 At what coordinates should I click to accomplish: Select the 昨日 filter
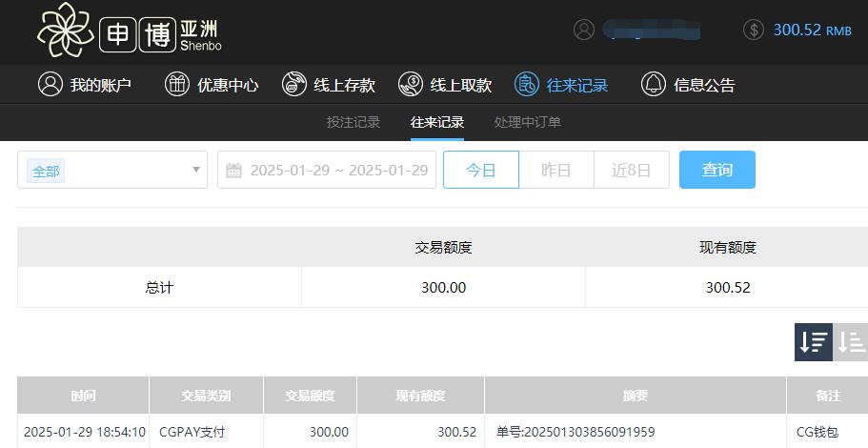[x=556, y=170]
